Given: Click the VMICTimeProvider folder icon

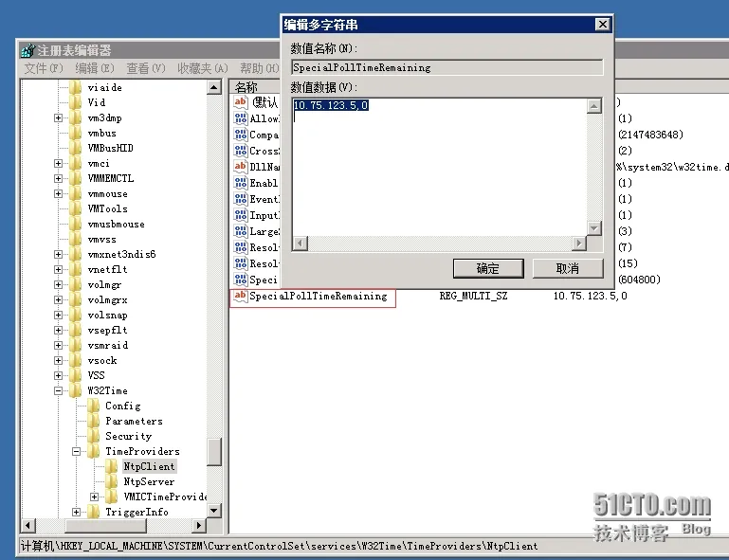Looking at the screenshot, I should click(112, 497).
